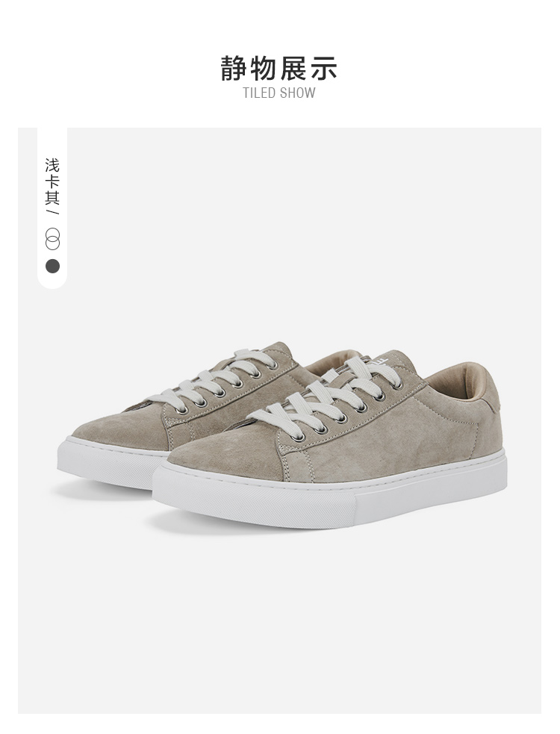The width and height of the screenshot is (560, 734).
Task: Click the TILED SHOW subtitle
Action: (279, 93)
